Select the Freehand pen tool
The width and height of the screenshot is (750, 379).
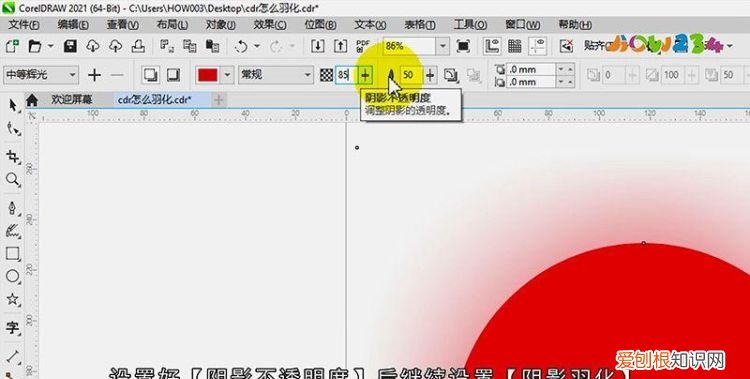click(13, 208)
